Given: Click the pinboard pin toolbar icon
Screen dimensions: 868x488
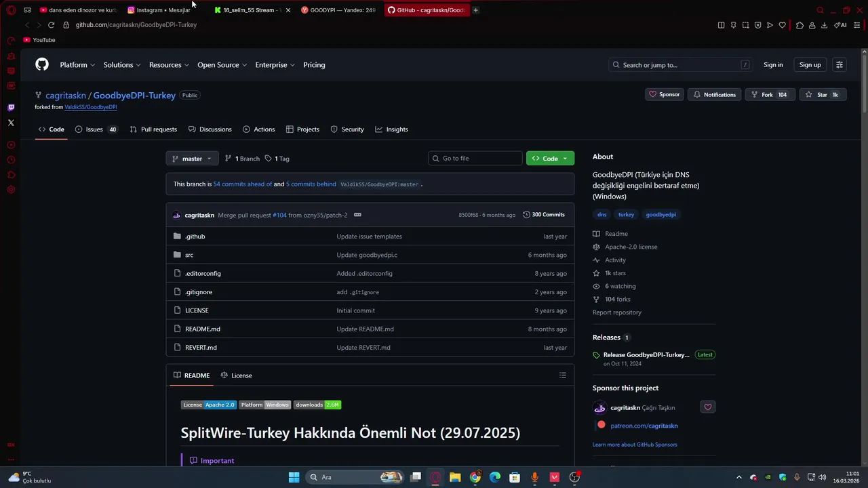Looking at the screenshot, I should tap(733, 25).
